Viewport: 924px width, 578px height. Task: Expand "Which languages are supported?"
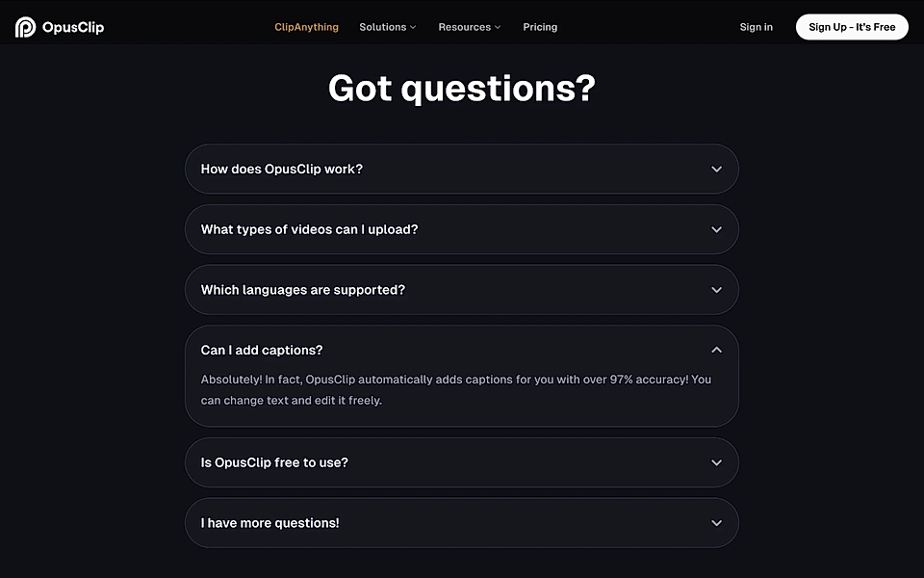click(462, 289)
